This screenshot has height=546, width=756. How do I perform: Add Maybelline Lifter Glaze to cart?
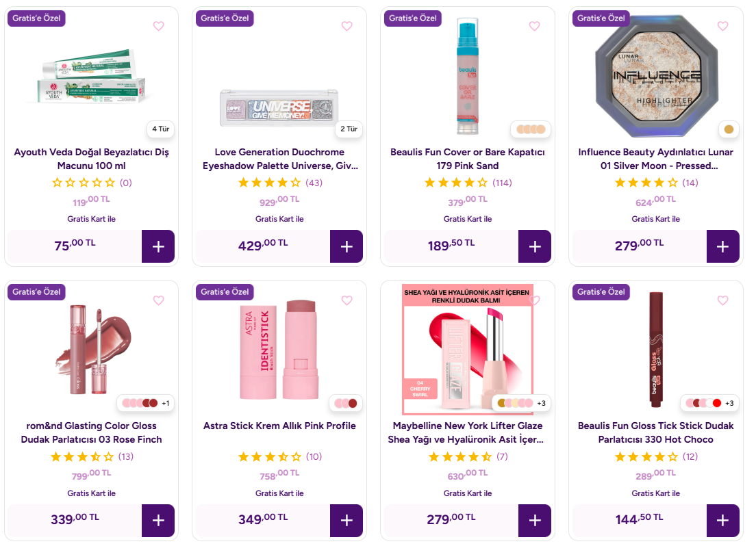535,521
